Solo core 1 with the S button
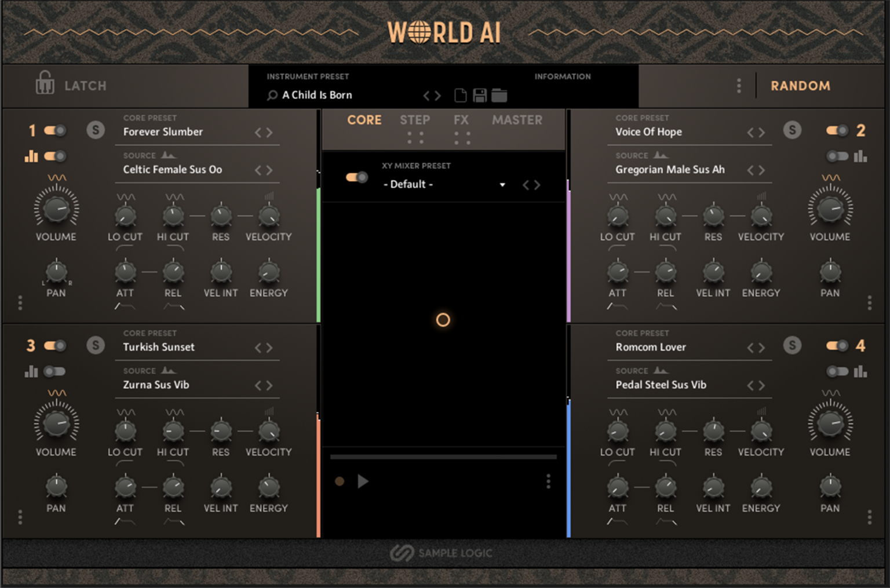 coord(96,130)
